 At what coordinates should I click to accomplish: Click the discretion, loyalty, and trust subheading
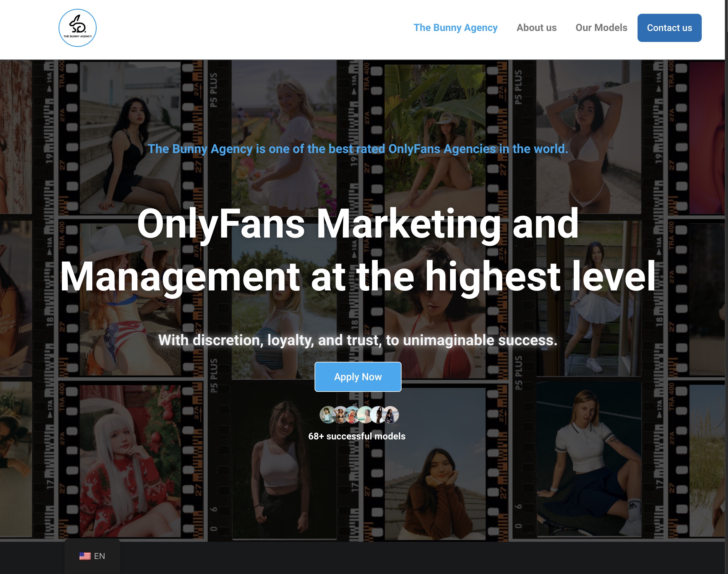point(358,340)
